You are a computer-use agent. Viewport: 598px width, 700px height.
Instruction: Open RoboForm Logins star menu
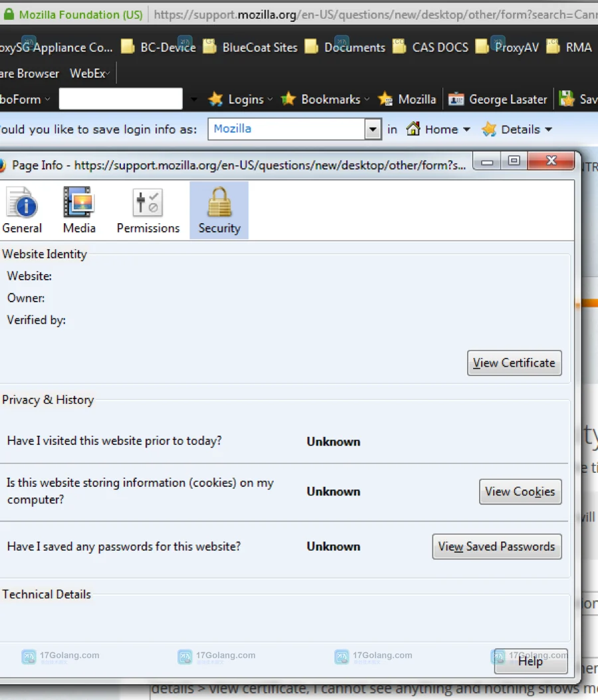click(241, 99)
